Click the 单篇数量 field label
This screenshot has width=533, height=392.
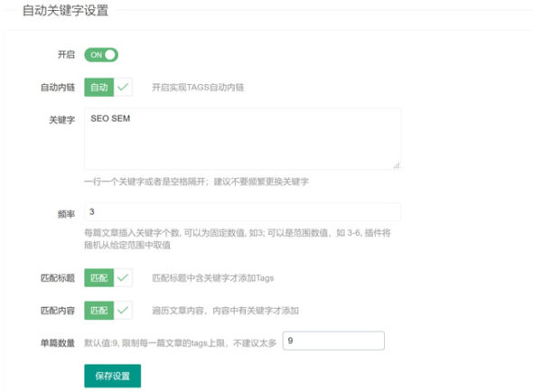coord(58,342)
